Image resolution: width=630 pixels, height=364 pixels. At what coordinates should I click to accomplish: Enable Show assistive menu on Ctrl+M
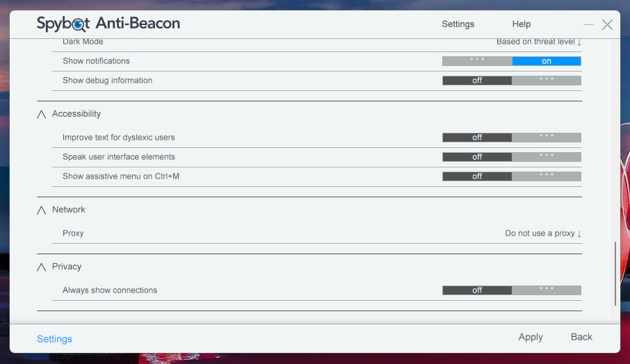pyautogui.click(x=512, y=176)
